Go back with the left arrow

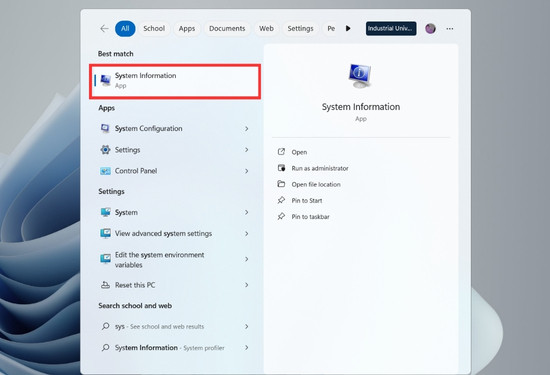(x=104, y=28)
